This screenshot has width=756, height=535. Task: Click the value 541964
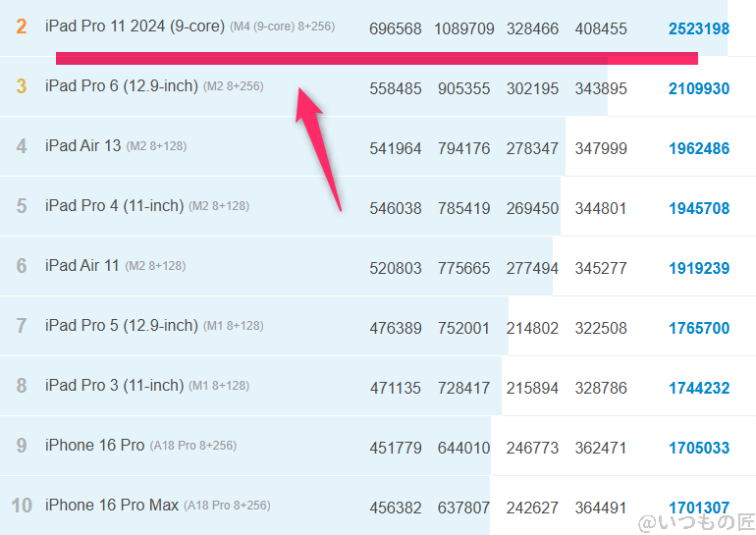[x=396, y=148]
